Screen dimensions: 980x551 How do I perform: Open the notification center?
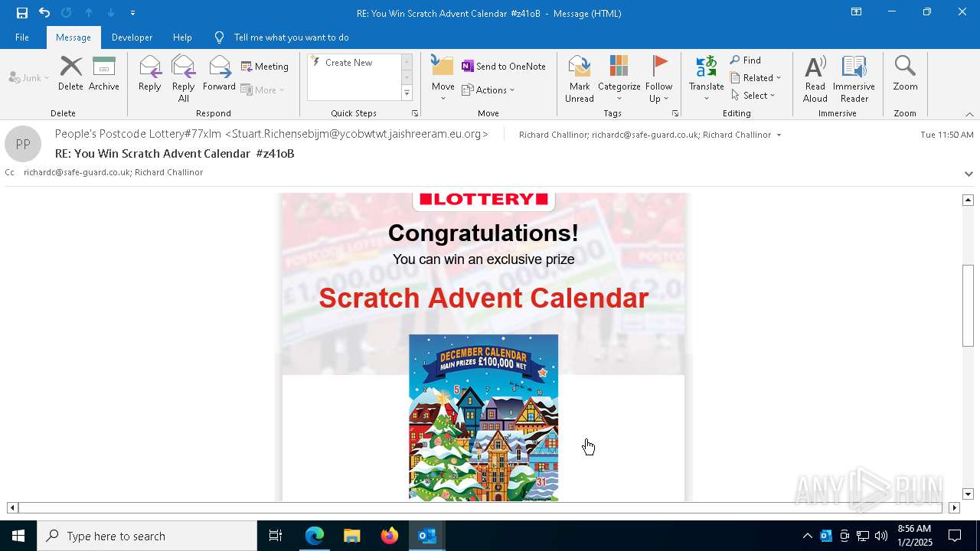(955, 536)
